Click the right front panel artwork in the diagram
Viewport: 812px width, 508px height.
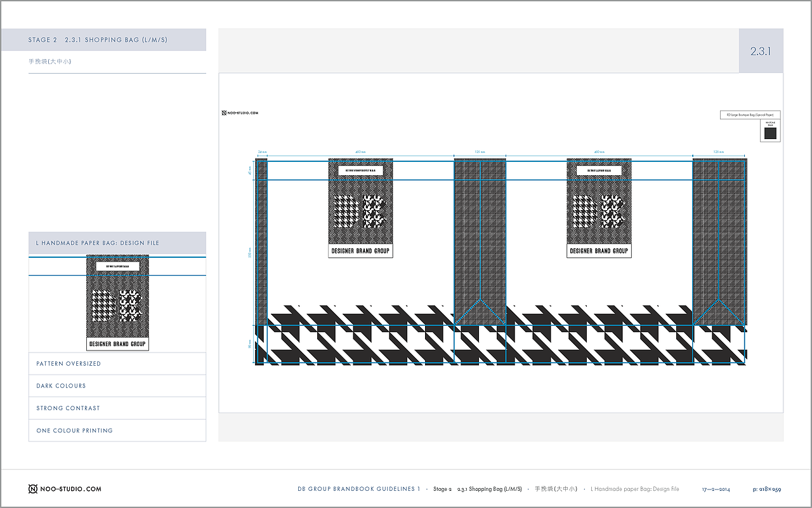coord(599,208)
